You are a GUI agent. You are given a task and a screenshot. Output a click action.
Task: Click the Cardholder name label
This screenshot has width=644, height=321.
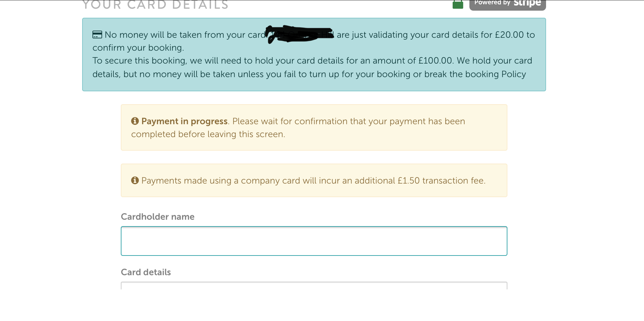point(158,217)
